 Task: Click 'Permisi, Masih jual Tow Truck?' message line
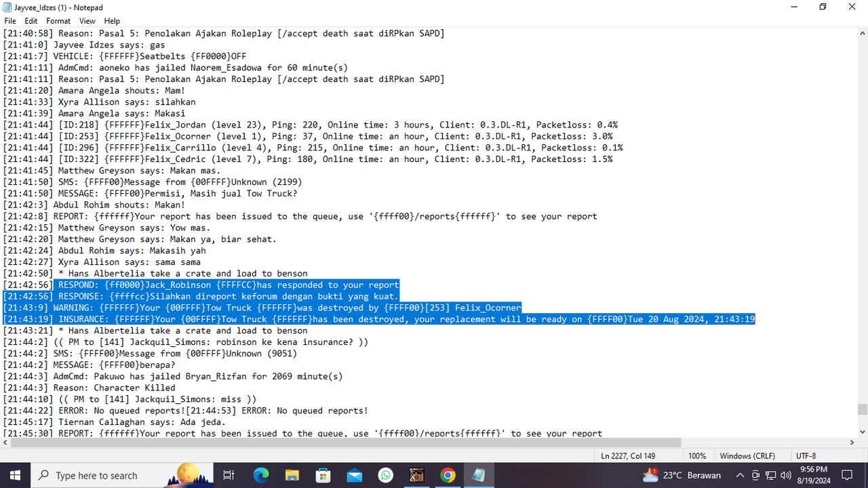click(151, 193)
